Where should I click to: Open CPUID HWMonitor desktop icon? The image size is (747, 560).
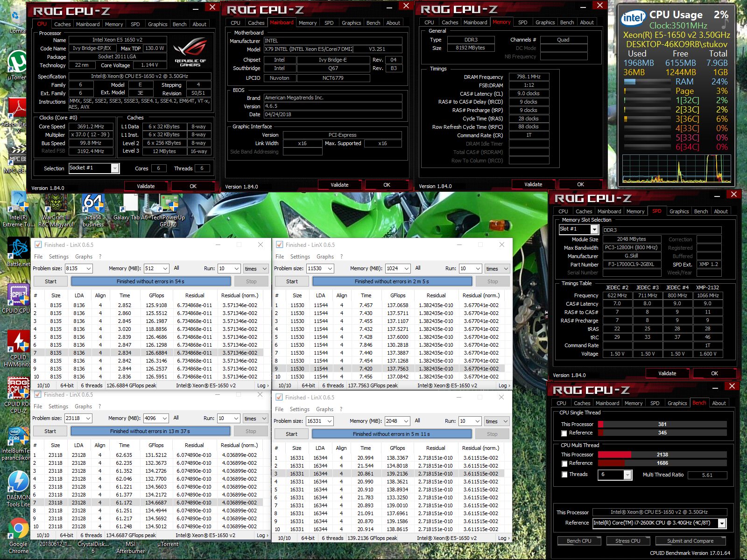17,349
